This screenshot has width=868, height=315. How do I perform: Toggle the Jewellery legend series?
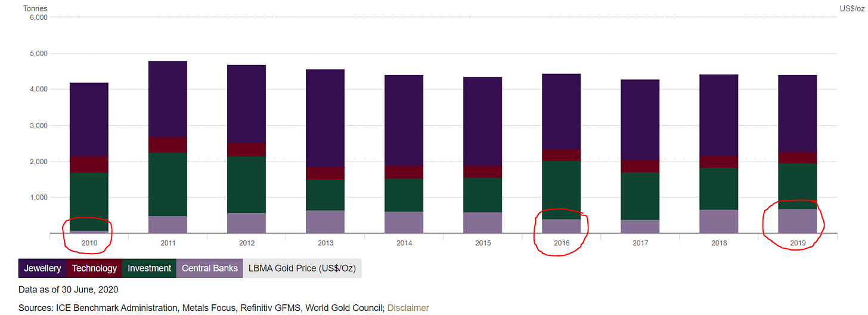(x=42, y=268)
